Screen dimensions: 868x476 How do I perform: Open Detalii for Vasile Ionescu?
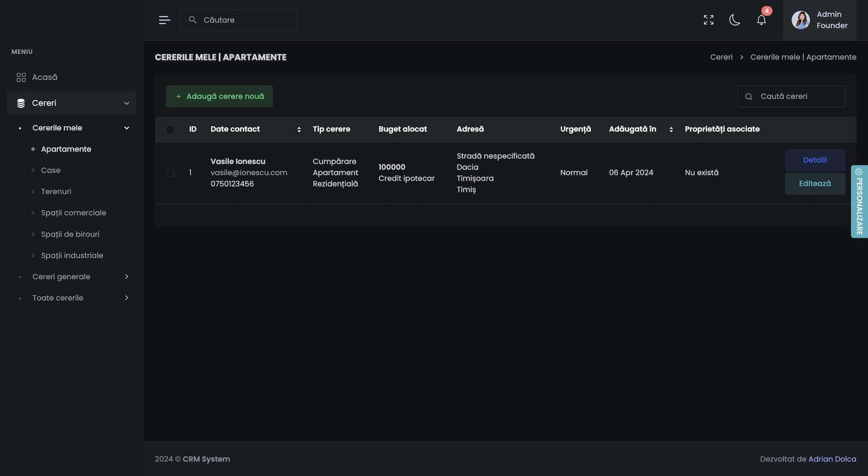[815, 160]
